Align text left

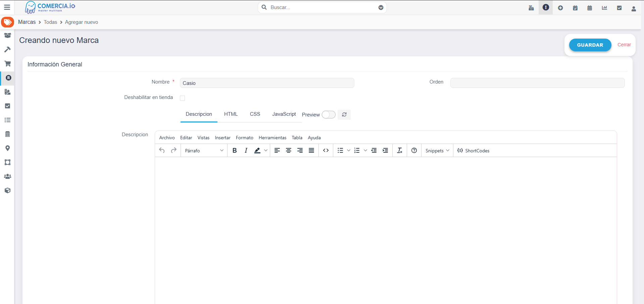pyautogui.click(x=277, y=150)
